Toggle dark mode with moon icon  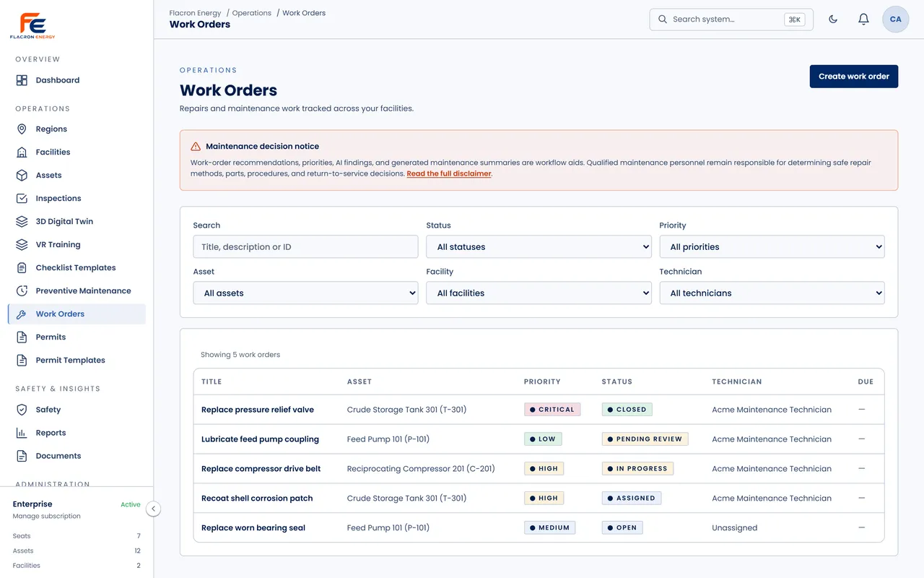833,20
